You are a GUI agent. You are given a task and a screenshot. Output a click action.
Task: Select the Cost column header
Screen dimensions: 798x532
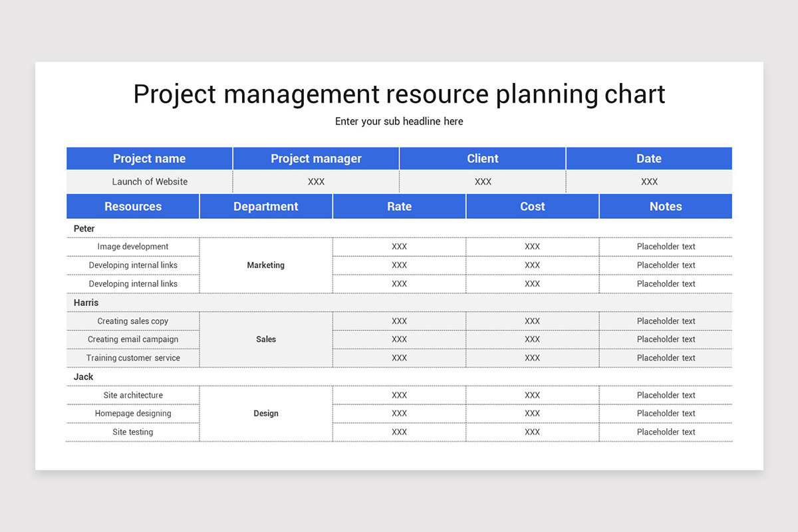tap(532, 206)
